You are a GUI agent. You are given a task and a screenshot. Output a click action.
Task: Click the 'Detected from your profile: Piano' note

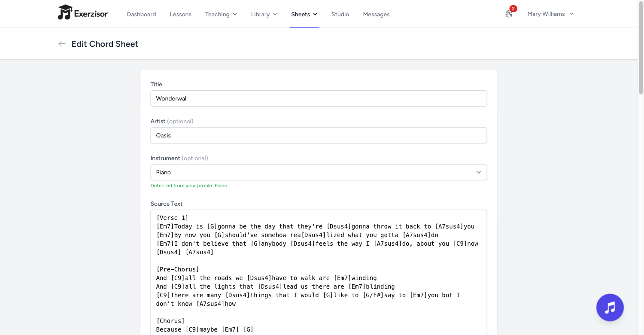coord(189,186)
